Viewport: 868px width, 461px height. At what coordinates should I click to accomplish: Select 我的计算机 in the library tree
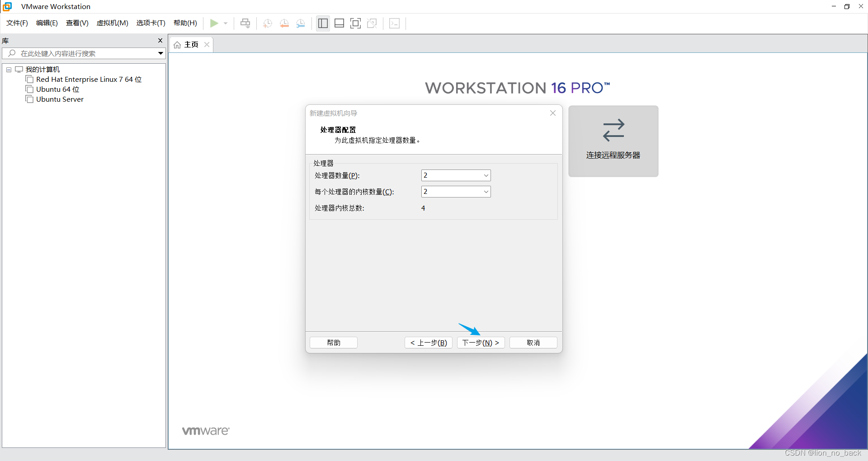pos(42,69)
